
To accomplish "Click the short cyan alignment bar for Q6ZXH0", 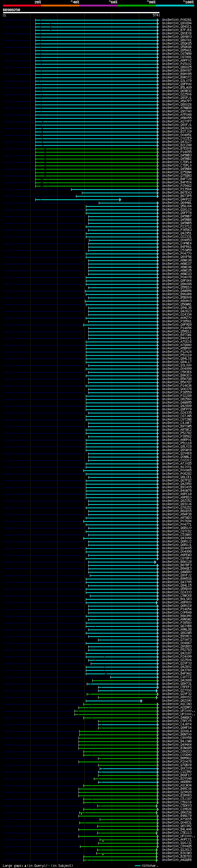I will (114, 701).
